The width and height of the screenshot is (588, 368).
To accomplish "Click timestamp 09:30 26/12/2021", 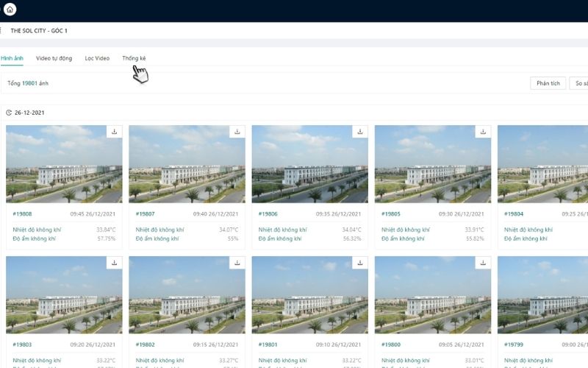I will tap(462, 214).
